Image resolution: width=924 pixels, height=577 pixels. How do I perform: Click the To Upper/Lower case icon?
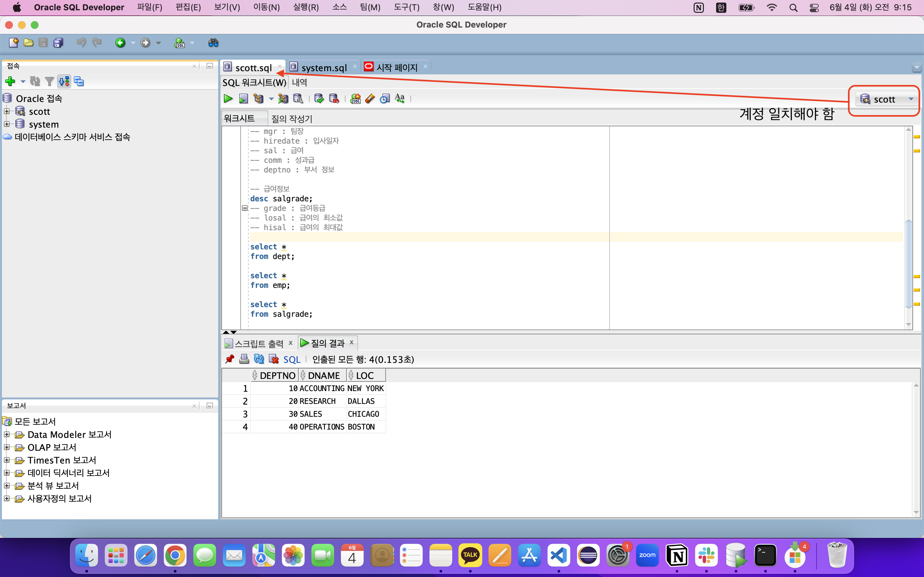400,99
